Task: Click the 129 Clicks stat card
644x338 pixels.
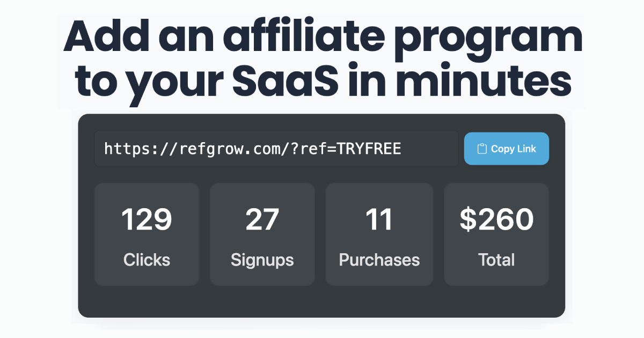Action: (147, 234)
